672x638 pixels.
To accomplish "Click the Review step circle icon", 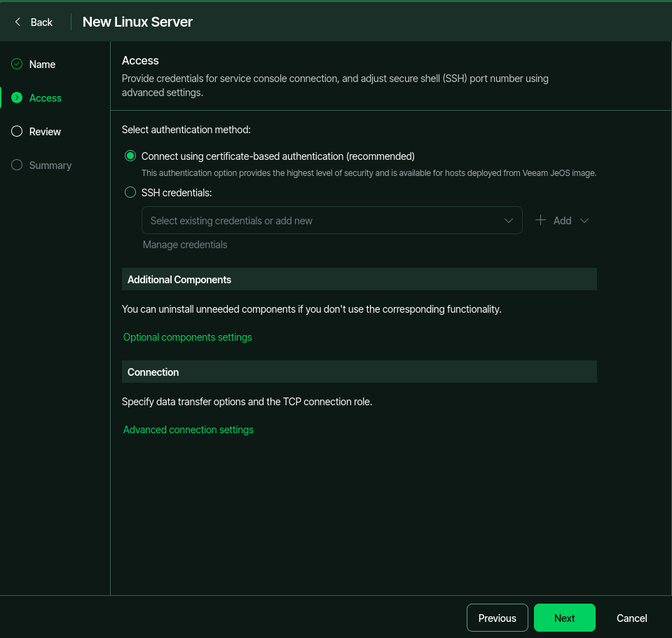I will click(17, 131).
